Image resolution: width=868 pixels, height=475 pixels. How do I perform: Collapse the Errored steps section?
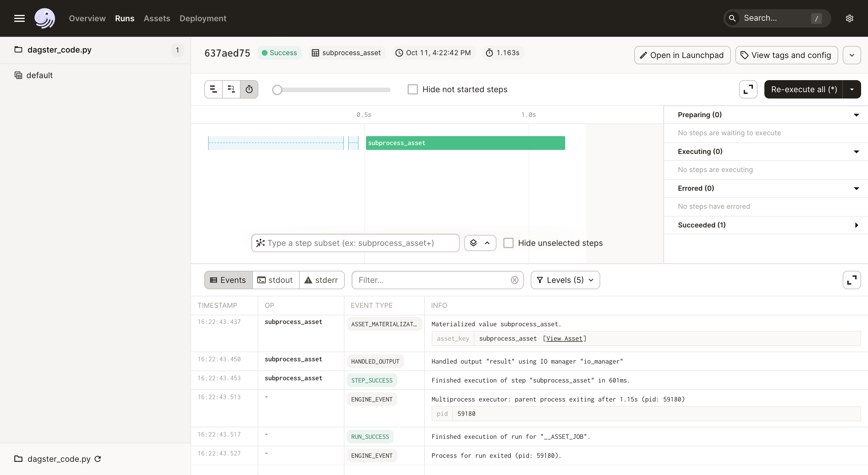856,188
